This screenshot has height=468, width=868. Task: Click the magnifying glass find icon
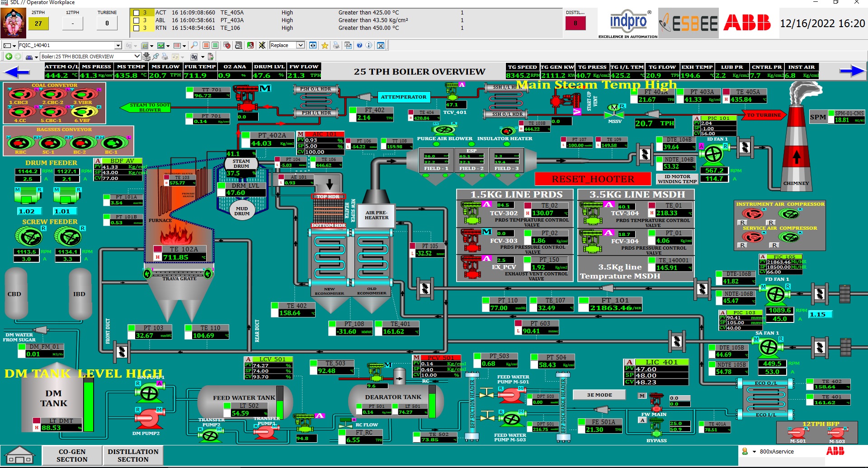tap(194, 45)
